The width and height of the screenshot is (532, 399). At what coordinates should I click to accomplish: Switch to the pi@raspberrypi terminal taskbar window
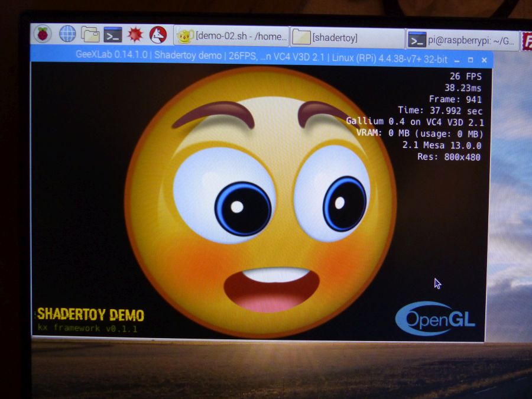(x=462, y=40)
